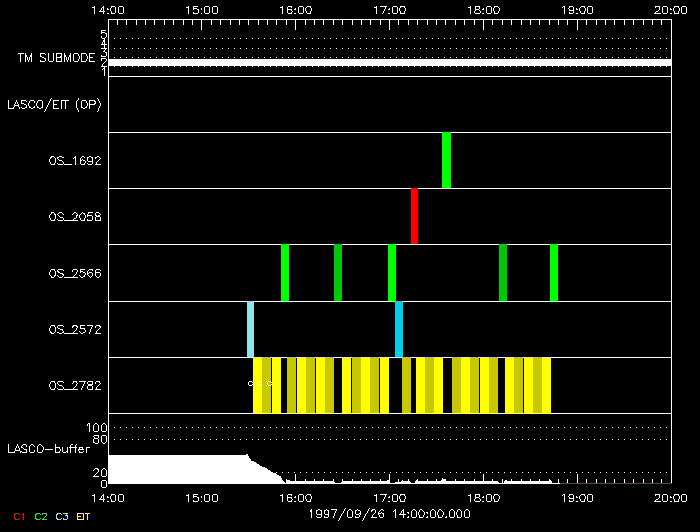Select the bright cyan bar in OS_2572 row
Screen dimensions: 700x532
[399, 329]
